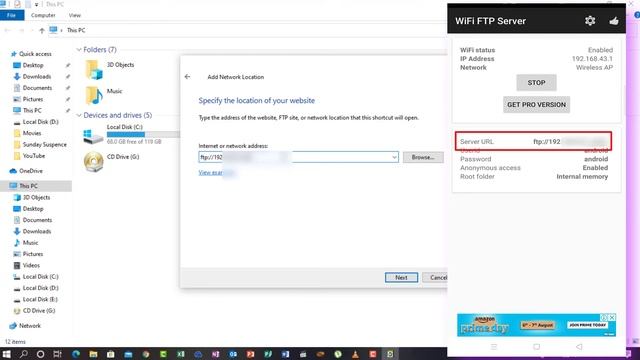This screenshot has height=360, width=640.
Task: Open the View examples link
Action: click(216, 173)
